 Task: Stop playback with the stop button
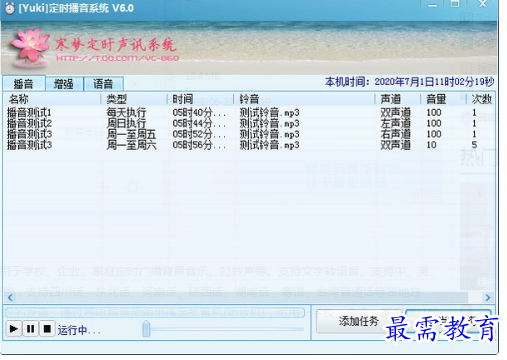tap(47, 329)
